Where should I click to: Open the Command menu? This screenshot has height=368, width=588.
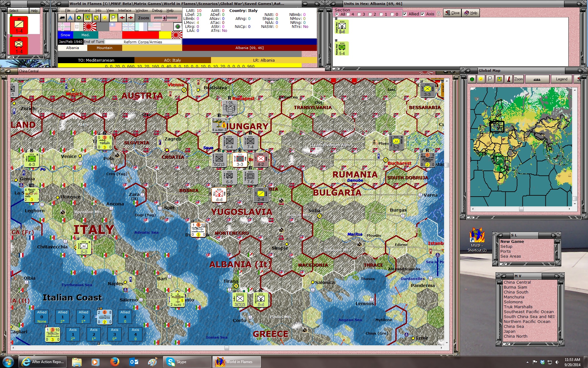83,10
